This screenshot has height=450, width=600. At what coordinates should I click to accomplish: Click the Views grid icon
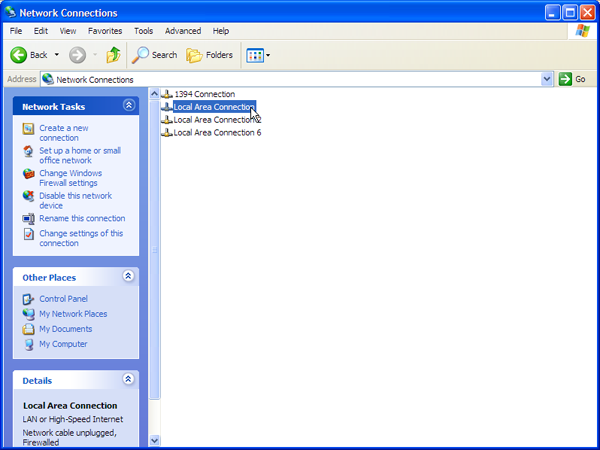pos(255,55)
